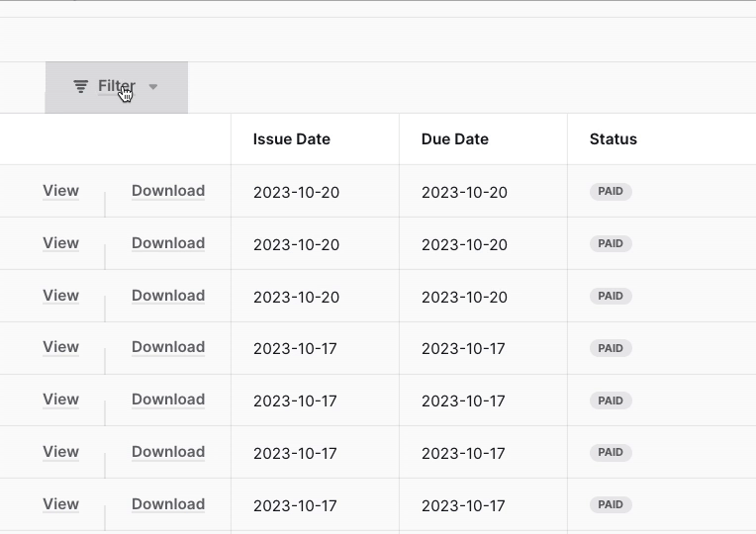Select PAID badge in first 2023-10-20 row
Image resolution: width=756 pixels, height=534 pixels.
coord(611,191)
